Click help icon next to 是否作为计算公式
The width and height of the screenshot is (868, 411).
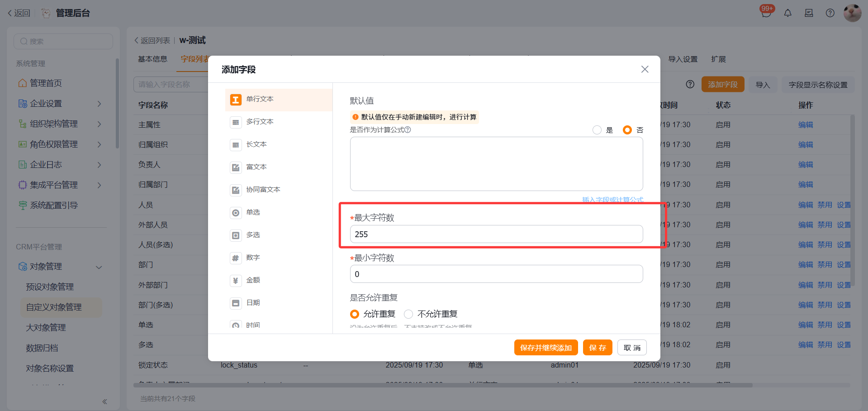(x=408, y=130)
